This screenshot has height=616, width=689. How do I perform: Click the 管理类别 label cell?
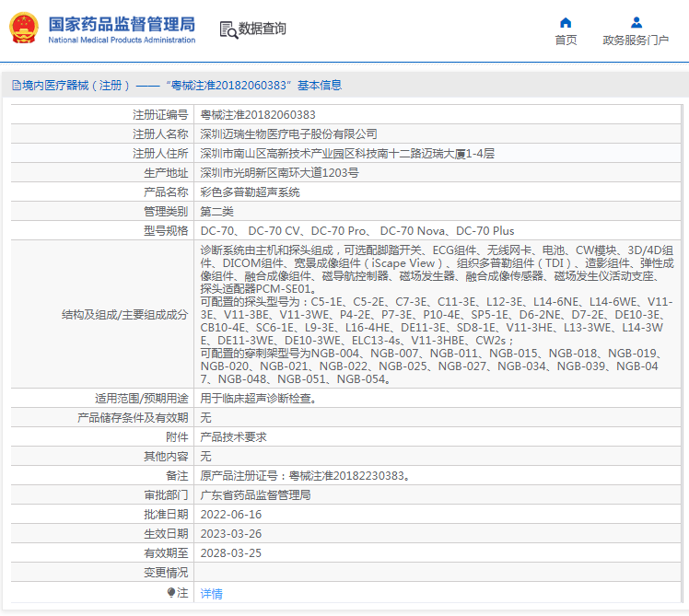point(102,212)
